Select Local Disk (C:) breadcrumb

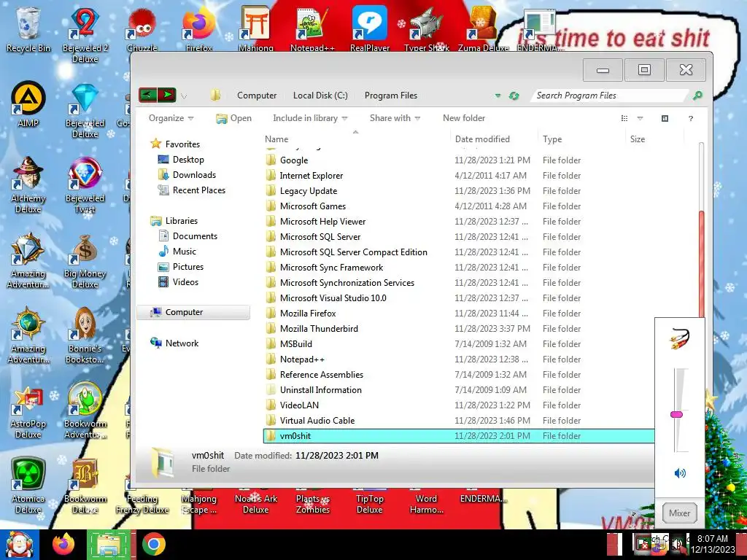(321, 96)
